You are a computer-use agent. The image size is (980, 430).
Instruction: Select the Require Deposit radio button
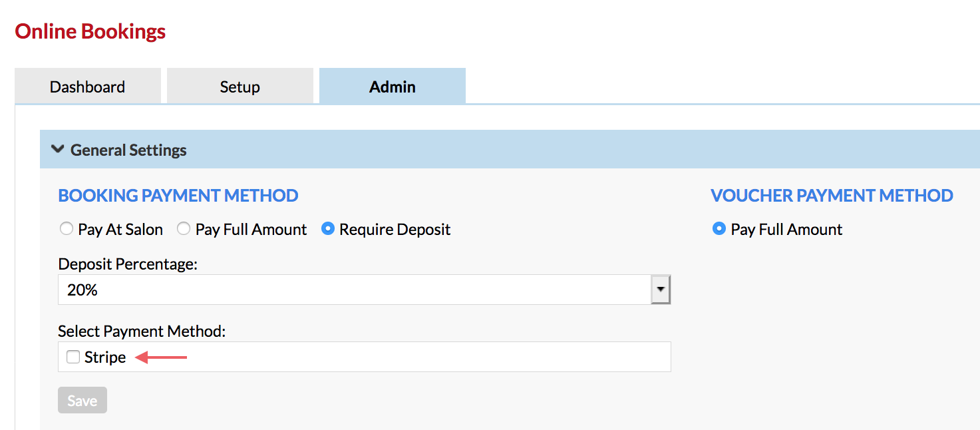coord(327,229)
